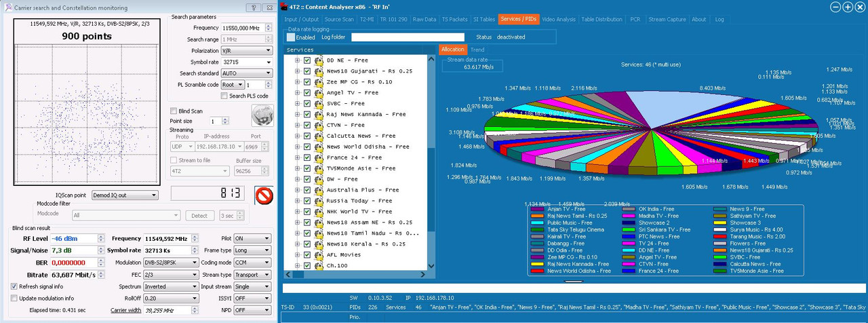This screenshot has width=868, height=323.
Task: Switch to the Source Scan tab
Action: coord(338,20)
